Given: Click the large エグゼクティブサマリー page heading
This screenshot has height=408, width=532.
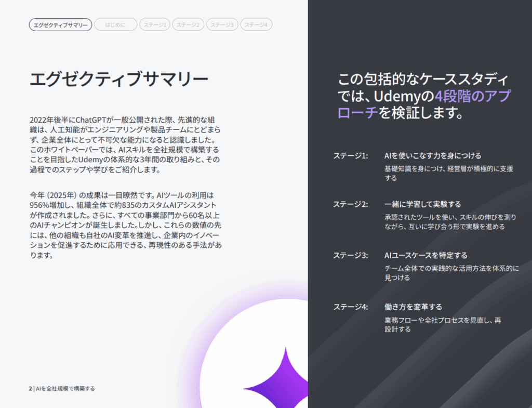Looking at the screenshot, I should click(x=119, y=80).
